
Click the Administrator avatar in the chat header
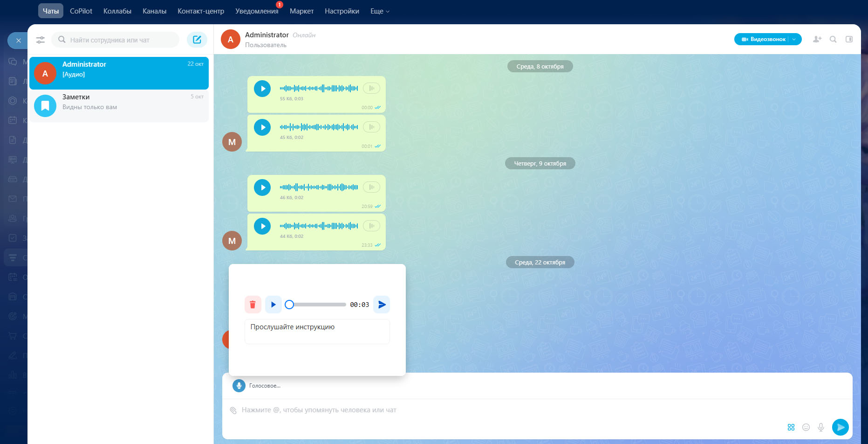coord(231,40)
